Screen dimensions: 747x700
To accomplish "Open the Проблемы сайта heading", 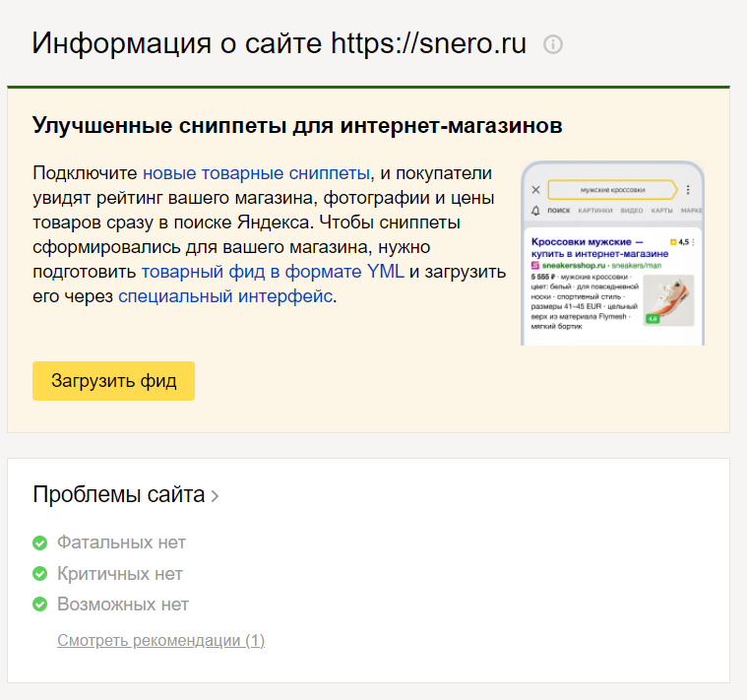I will [119, 494].
